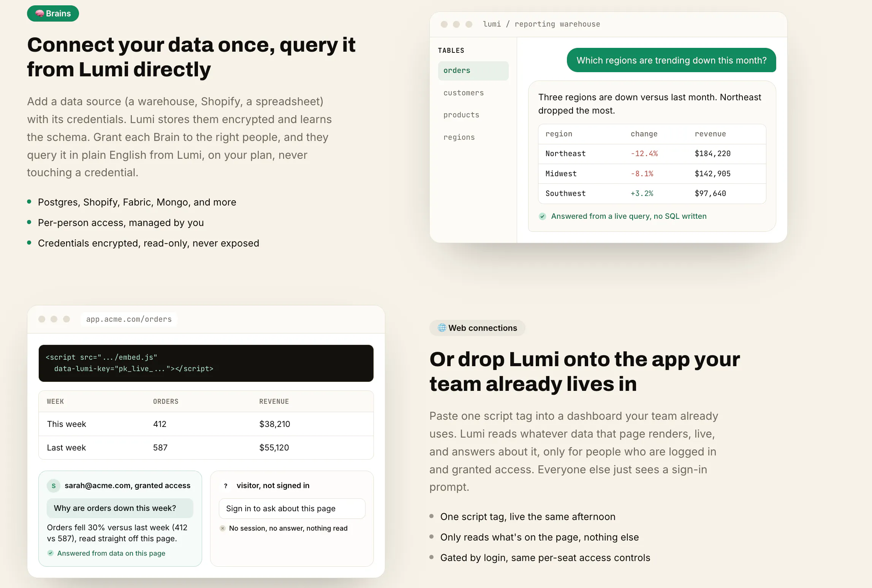Select the customers table
The height and width of the screenshot is (588, 872).
[464, 93]
